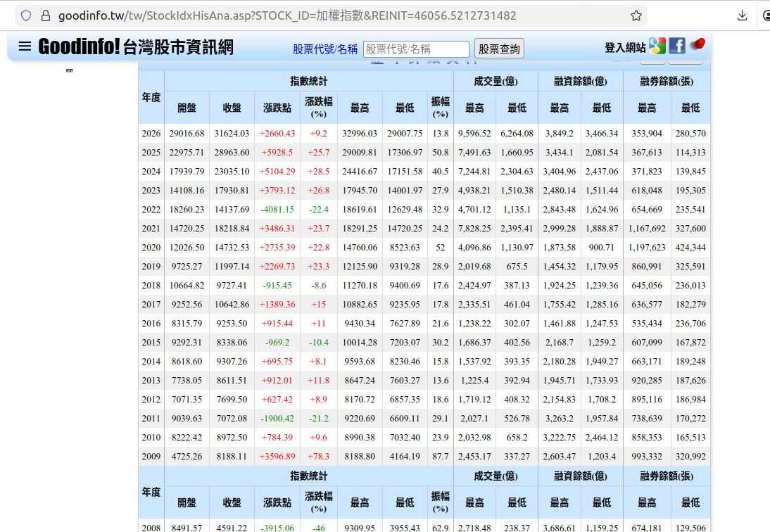770x532 pixels.
Task: Log in with the Google icon
Action: (x=657, y=46)
